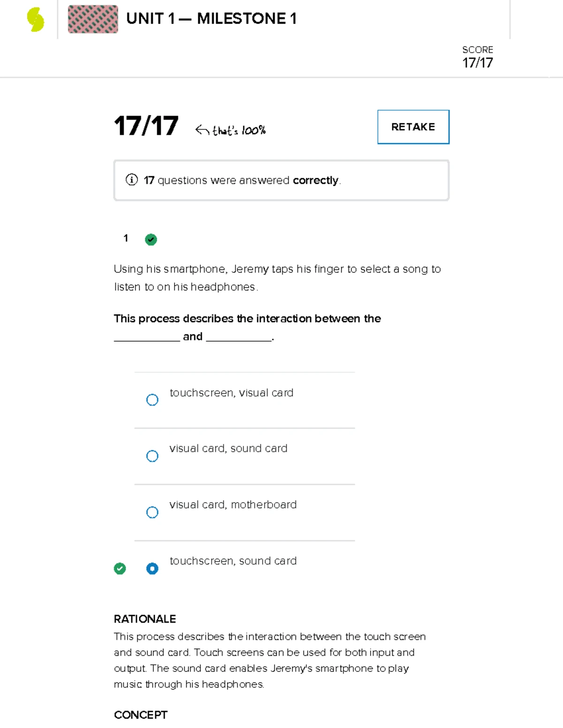Click green correct-answer checkmark beside last option
This screenshot has width=563, height=728.
pos(120,569)
